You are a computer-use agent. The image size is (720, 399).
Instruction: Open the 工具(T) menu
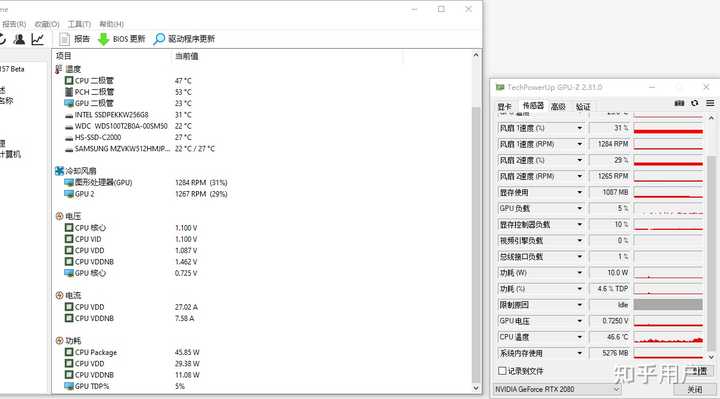[x=79, y=24]
